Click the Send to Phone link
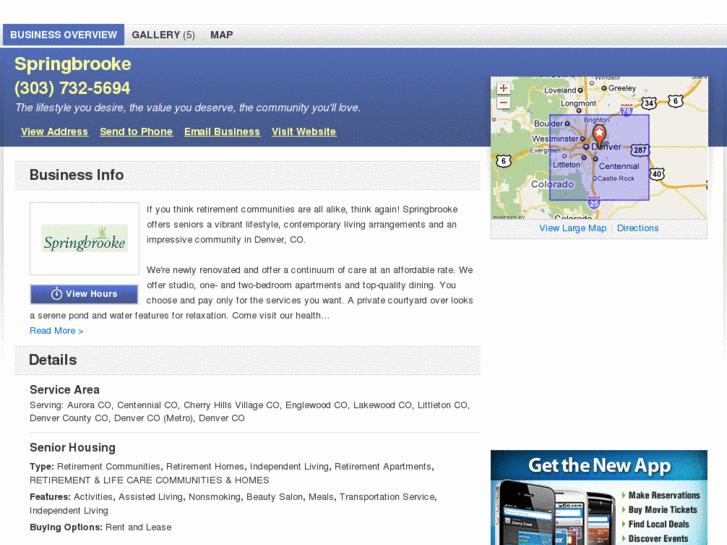 point(136,132)
